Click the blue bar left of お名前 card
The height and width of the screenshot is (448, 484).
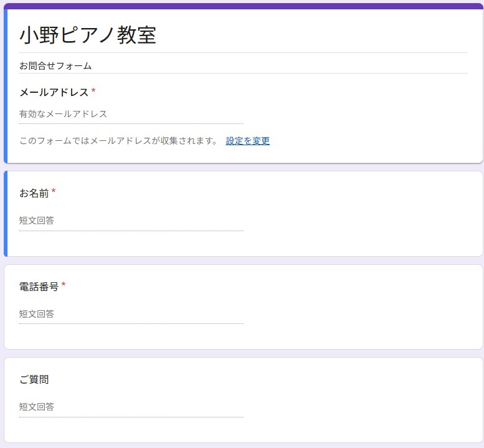6,214
